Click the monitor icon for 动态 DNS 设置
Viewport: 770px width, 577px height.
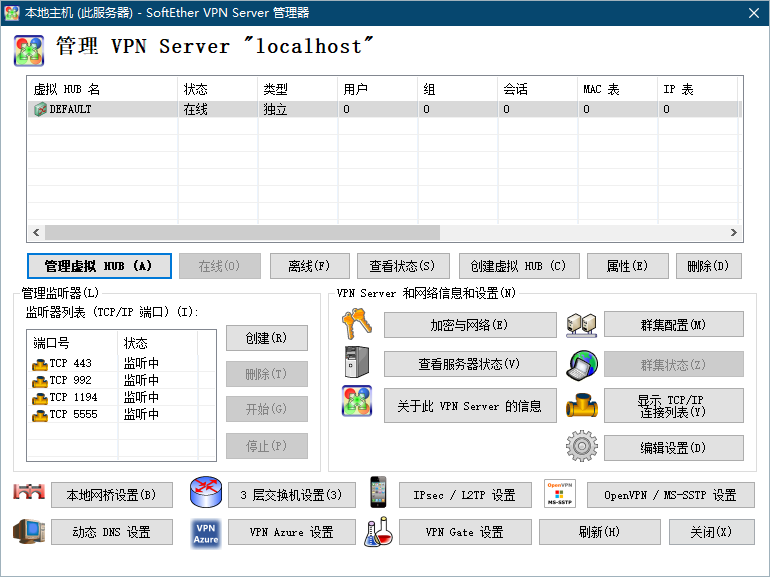(x=29, y=531)
